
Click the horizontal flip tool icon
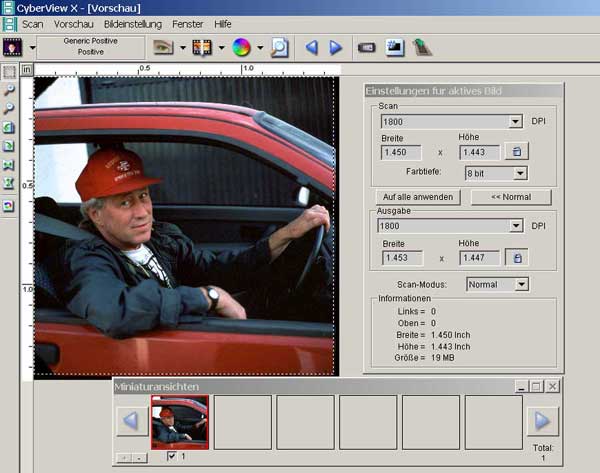click(10, 165)
